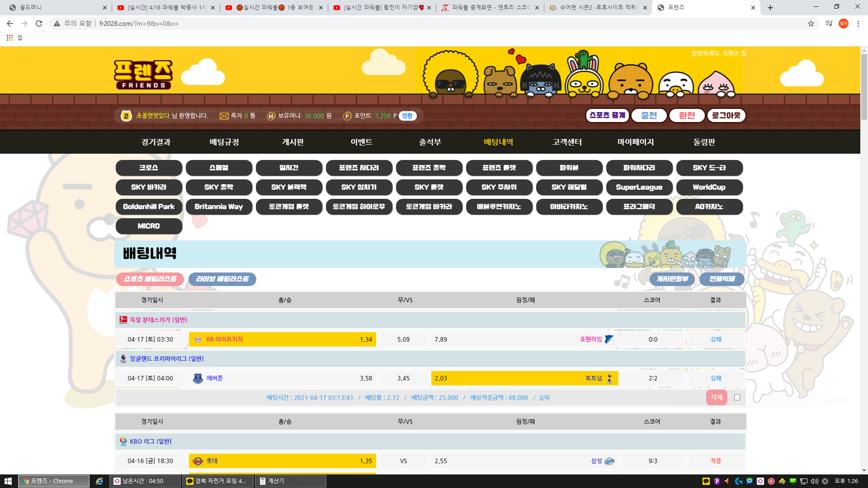
Task: Open the message envelope icon
Action: pos(224,116)
